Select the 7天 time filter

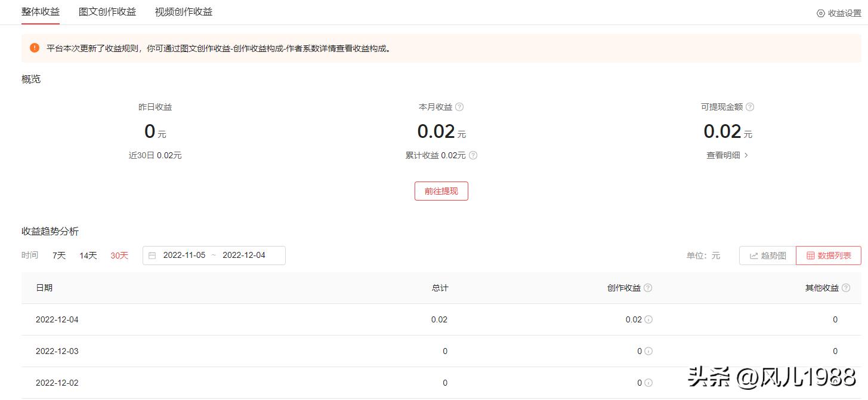coord(58,255)
